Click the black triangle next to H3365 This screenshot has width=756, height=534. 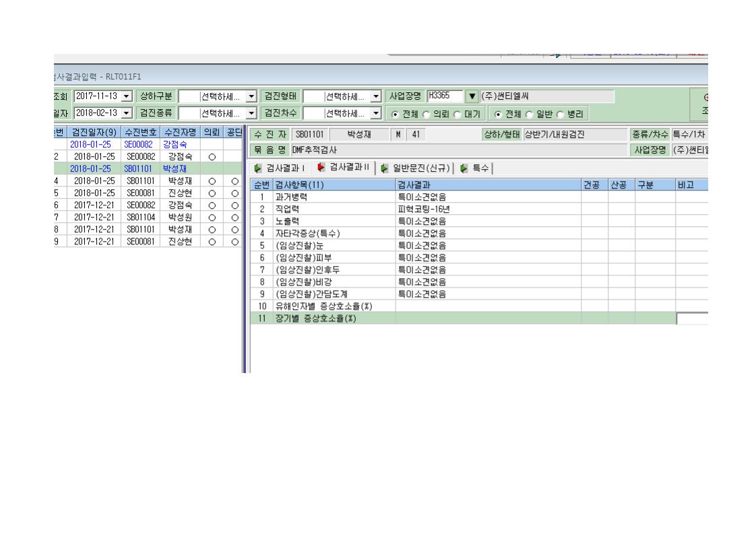coord(472,96)
